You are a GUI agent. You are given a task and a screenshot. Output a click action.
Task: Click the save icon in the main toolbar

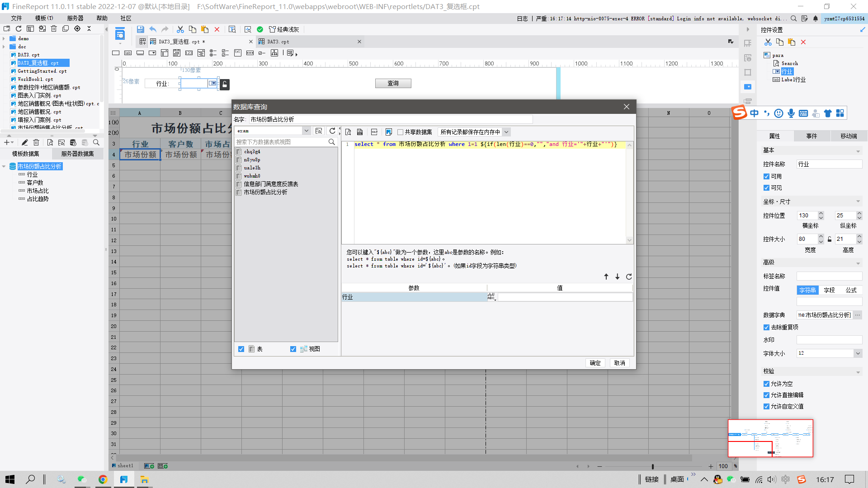click(x=141, y=29)
